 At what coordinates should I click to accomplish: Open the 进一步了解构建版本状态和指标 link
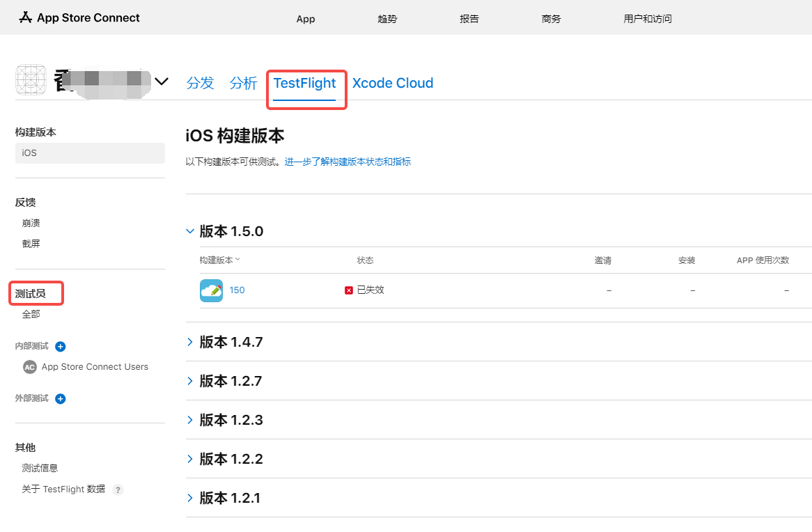(348, 162)
